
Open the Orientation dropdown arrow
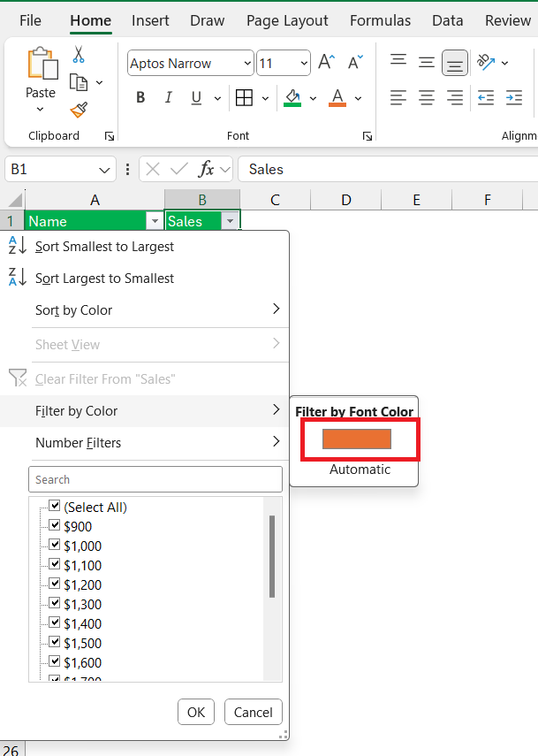coord(504,63)
